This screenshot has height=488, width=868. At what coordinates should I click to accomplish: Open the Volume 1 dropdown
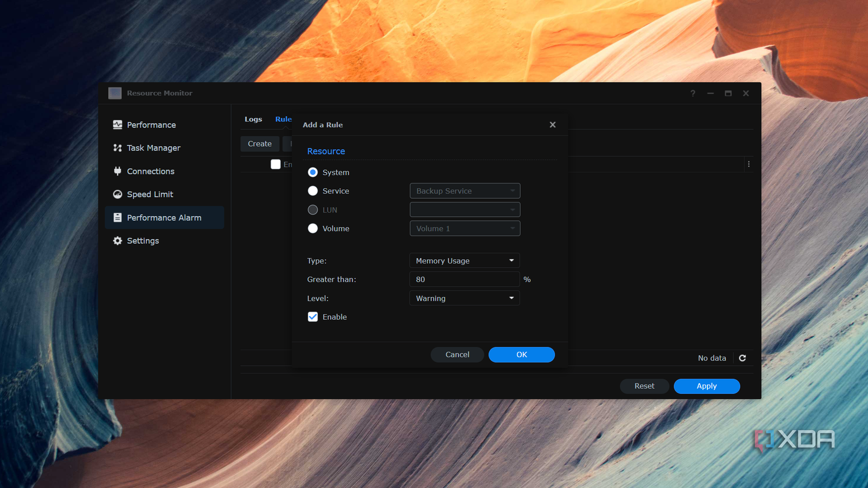coord(465,228)
